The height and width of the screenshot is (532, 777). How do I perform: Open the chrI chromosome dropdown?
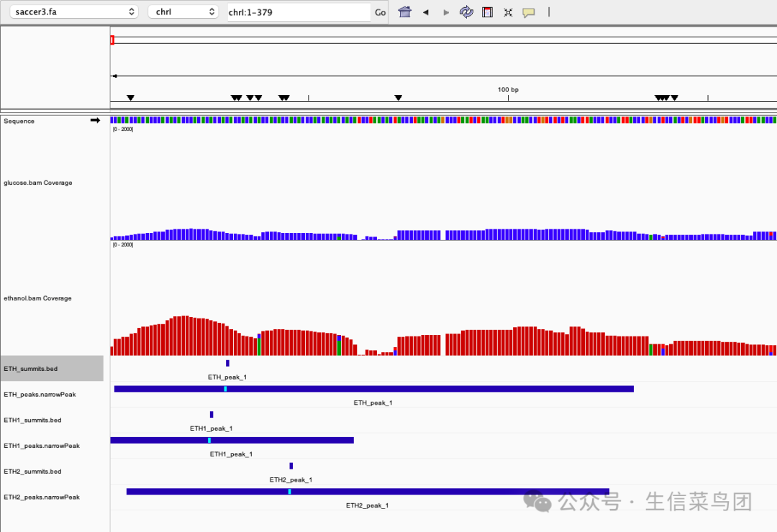(x=183, y=12)
